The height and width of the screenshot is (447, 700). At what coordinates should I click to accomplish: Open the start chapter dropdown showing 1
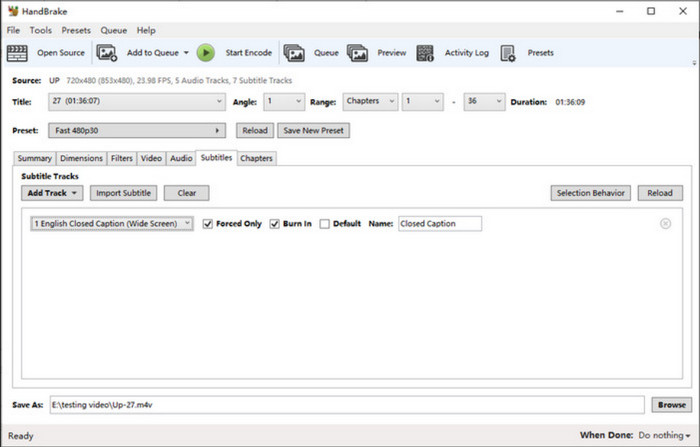423,101
